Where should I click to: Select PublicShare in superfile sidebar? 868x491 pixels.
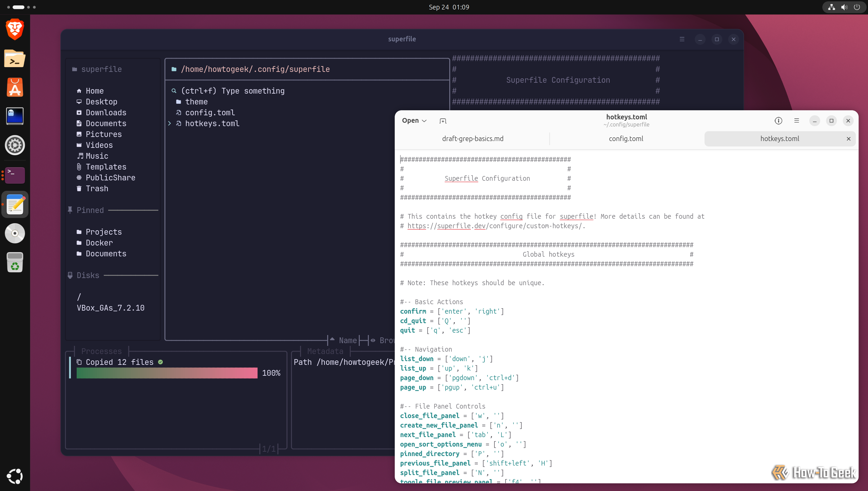pyautogui.click(x=106, y=178)
